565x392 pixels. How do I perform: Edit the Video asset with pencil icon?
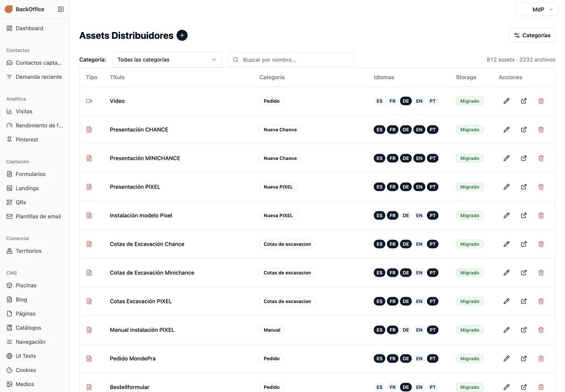pos(507,101)
